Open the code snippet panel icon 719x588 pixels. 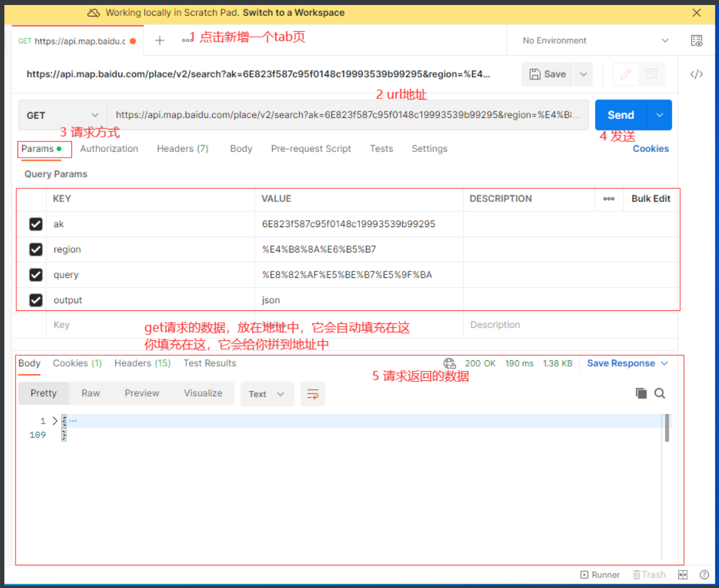[696, 74]
